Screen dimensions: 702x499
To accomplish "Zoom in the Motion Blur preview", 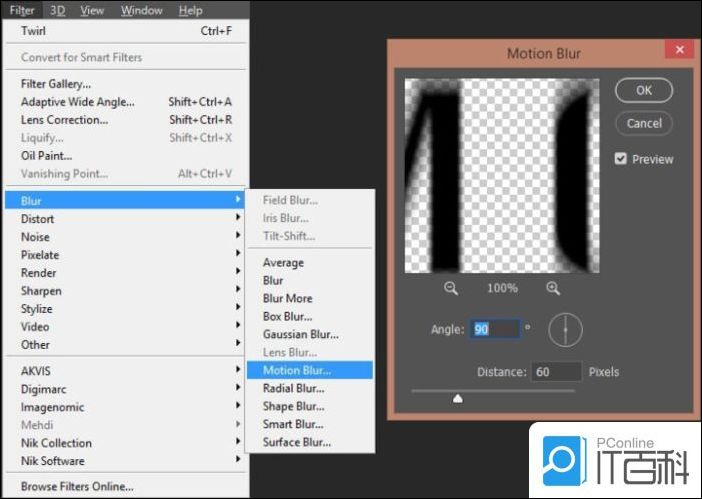I will (x=553, y=288).
